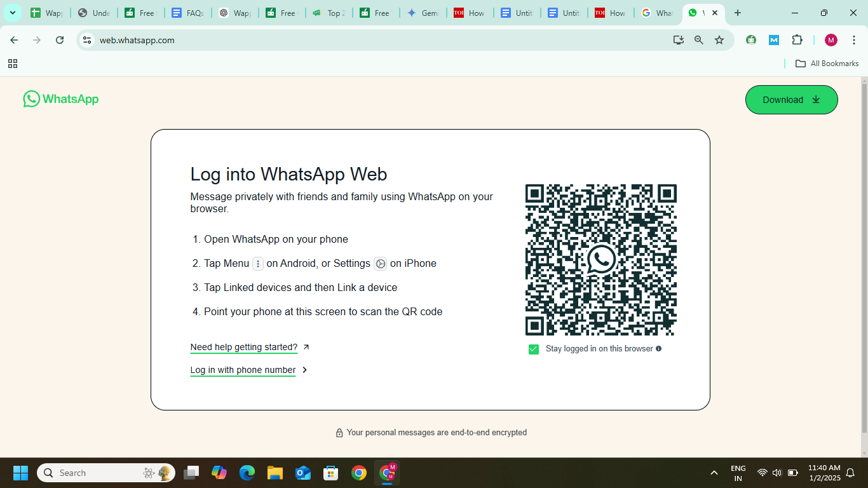Screen dimensions: 868x488
Task: Click the taskbar Search box
Action: coord(106,473)
